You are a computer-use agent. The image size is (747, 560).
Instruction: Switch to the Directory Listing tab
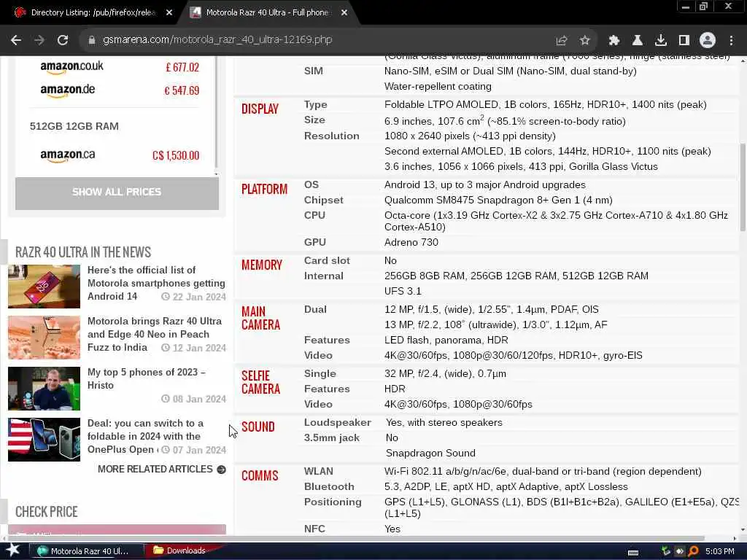click(93, 13)
